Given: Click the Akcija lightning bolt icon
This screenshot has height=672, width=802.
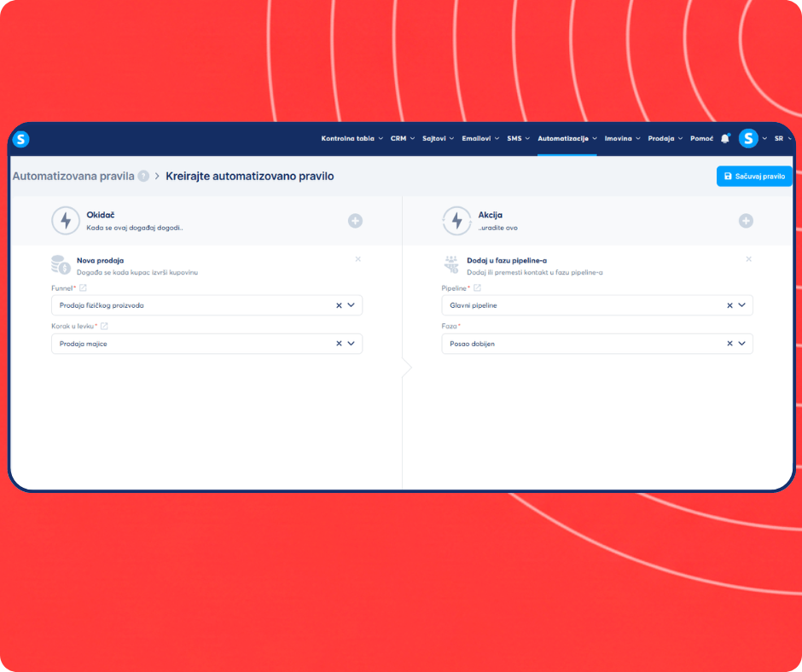Looking at the screenshot, I should pos(456,221).
